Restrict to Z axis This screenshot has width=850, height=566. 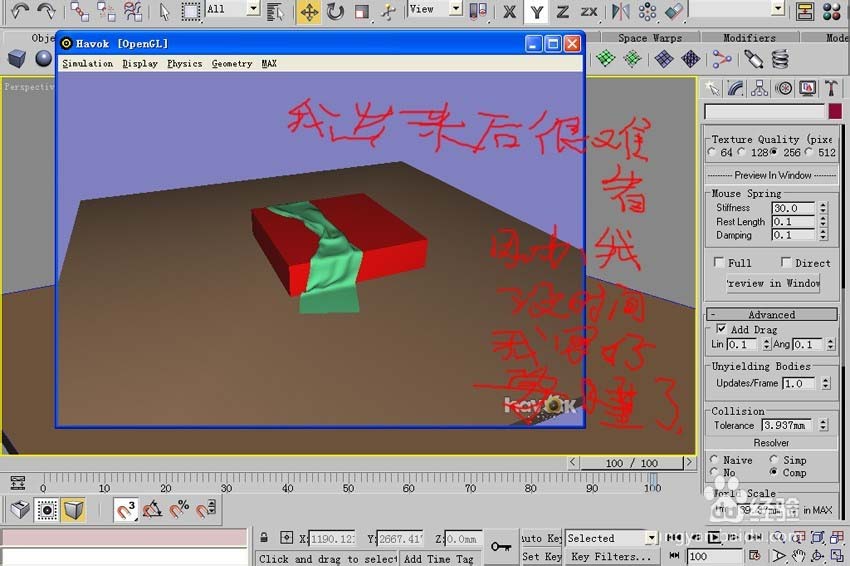click(563, 11)
